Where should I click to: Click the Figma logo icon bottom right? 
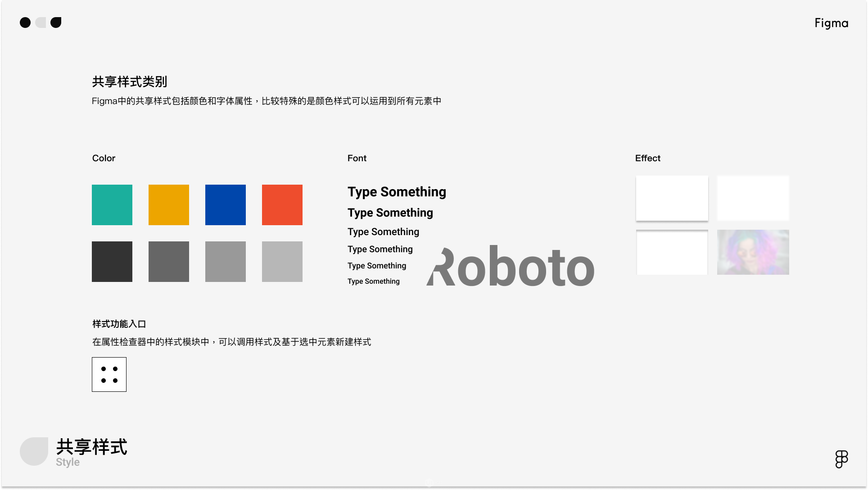[x=841, y=459]
